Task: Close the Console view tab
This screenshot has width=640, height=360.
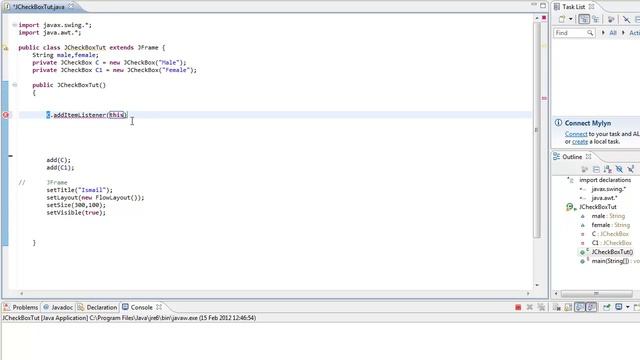Action: (159, 307)
